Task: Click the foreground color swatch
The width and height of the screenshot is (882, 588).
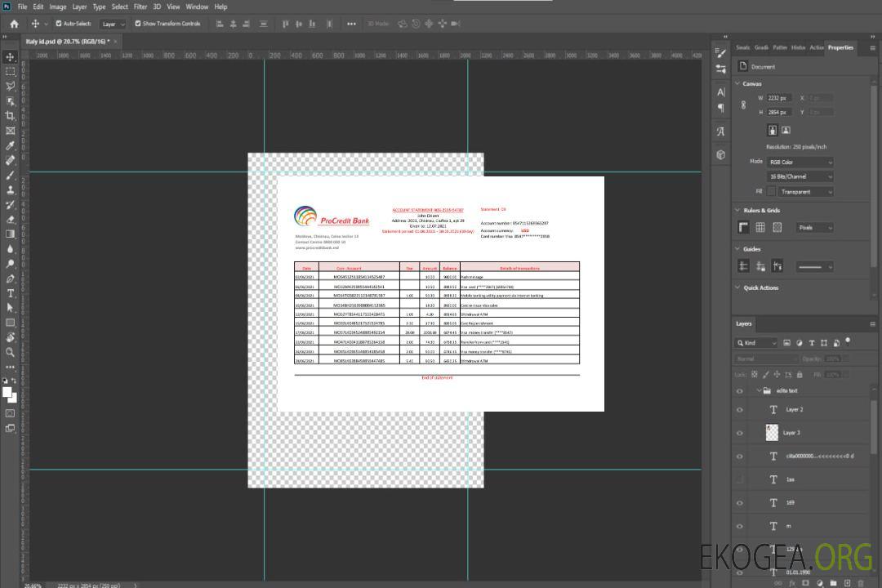Action: click(x=7, y=392)
